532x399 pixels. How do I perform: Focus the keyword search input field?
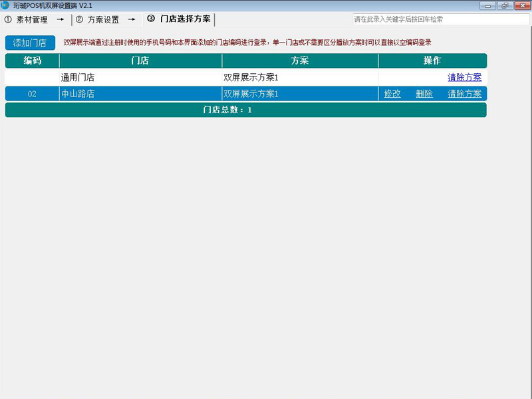[441, 19]
